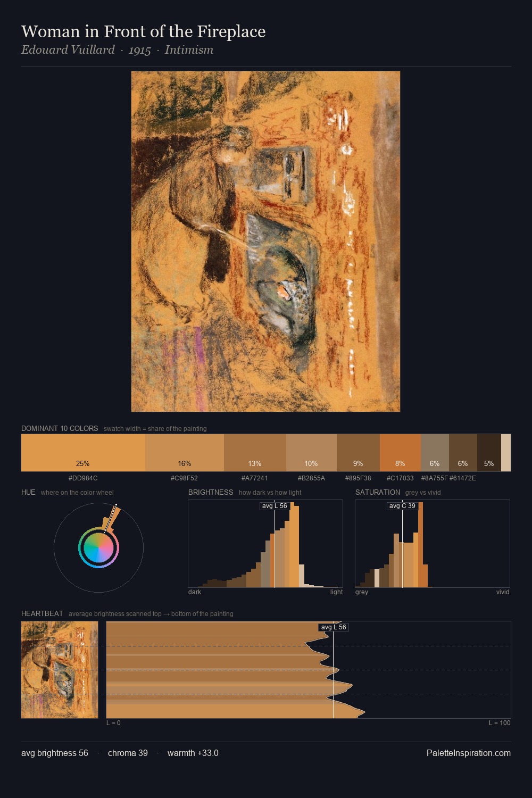Click the SATURATION section heading
This screenshot has width=532, height=798.
[x=378, y=492]
